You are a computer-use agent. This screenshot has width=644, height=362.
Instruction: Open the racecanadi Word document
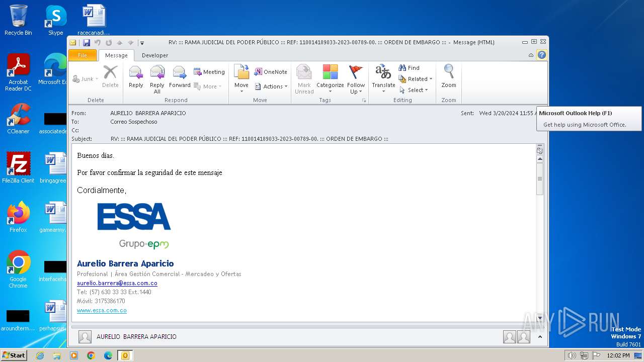pyautogui.click(x=94, y=20)
